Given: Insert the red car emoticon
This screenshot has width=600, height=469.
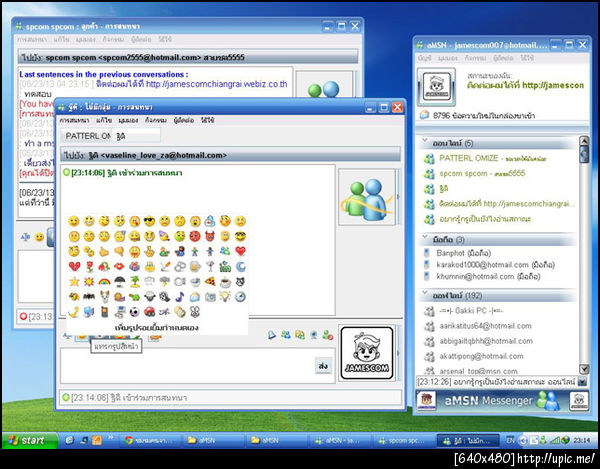Looking at the screenshot, I should coord(149,312).
